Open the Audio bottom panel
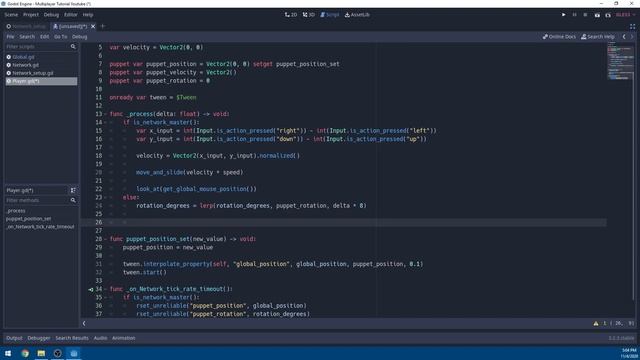The image size is (640, 360). (x=100, y=338)
